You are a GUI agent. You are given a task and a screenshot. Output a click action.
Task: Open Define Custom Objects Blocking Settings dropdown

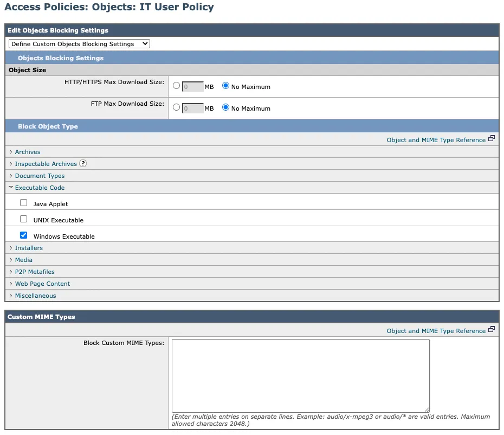pos(79,44)
